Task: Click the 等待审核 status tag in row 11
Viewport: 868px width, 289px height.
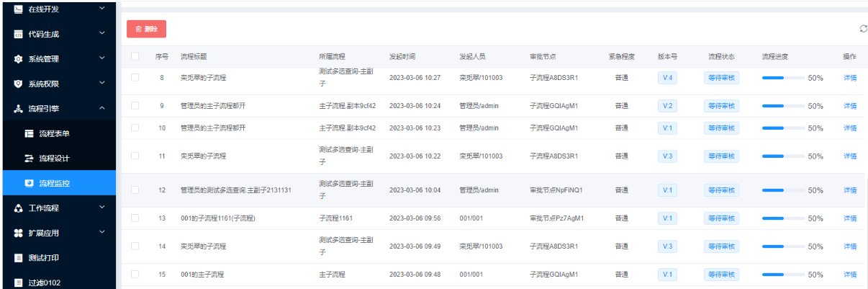Action: click(x=721, y=156)
